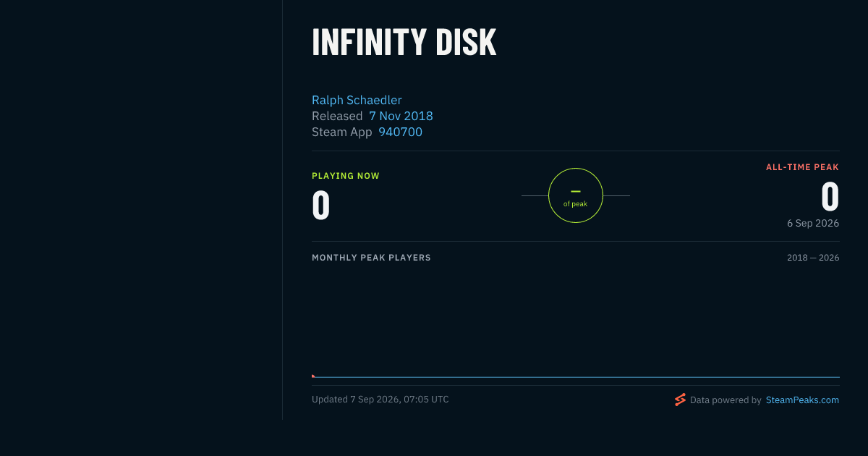Open the SteamPeaks.com link
Screen dimensions: 868x456
click(x=802, y=400)
